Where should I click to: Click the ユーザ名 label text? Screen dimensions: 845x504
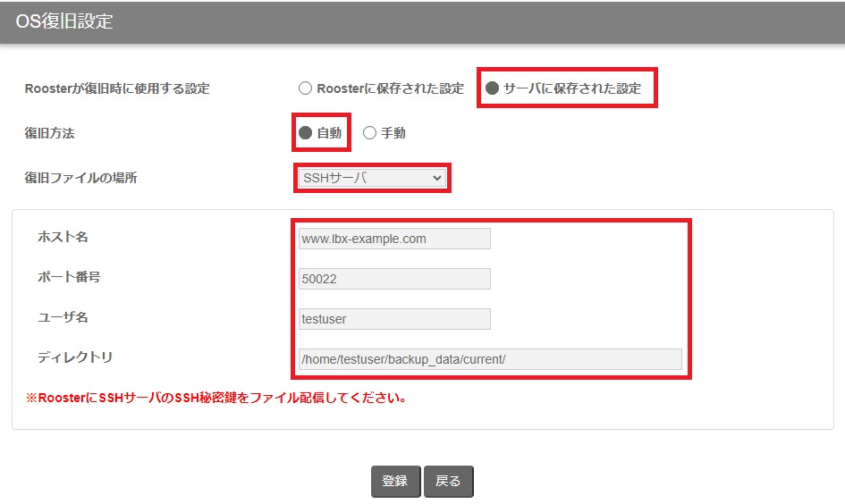pos(63,317)
